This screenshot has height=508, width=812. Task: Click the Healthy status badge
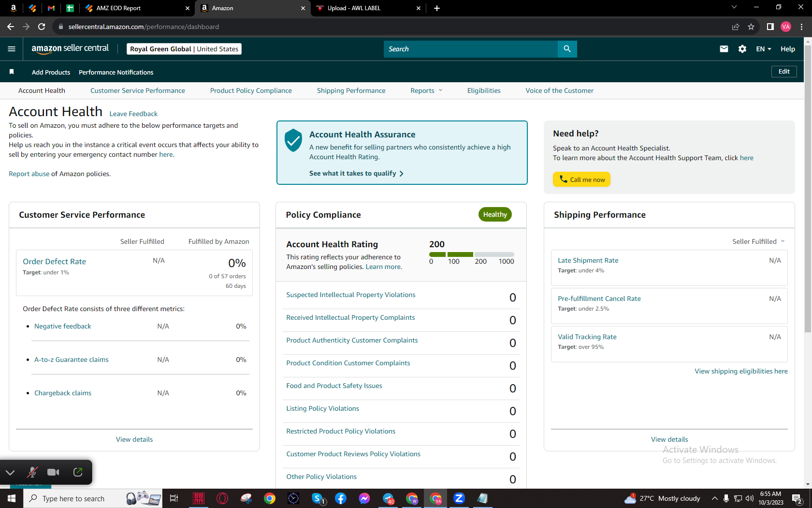pyautogui.click(x=495, y=214)
